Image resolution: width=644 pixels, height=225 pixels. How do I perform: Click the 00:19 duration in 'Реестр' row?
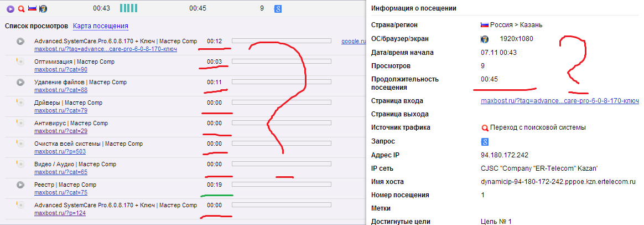215,185
